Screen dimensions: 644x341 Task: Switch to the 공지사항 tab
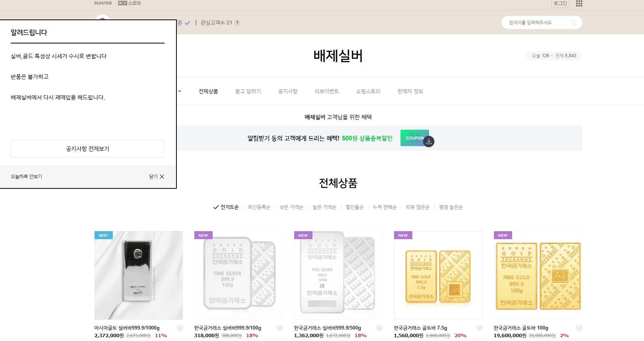coord(287,91)
